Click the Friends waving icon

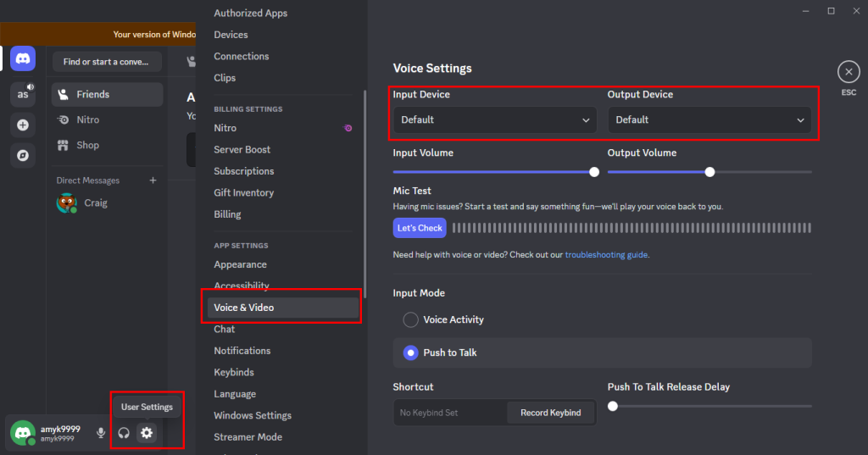pyautogui.click(x=64, y=95)
